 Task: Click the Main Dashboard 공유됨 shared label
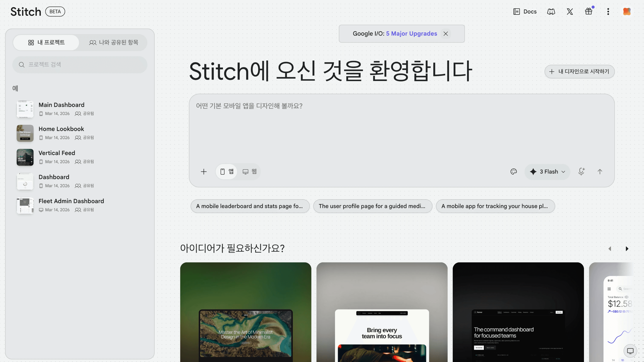(85, 114)
